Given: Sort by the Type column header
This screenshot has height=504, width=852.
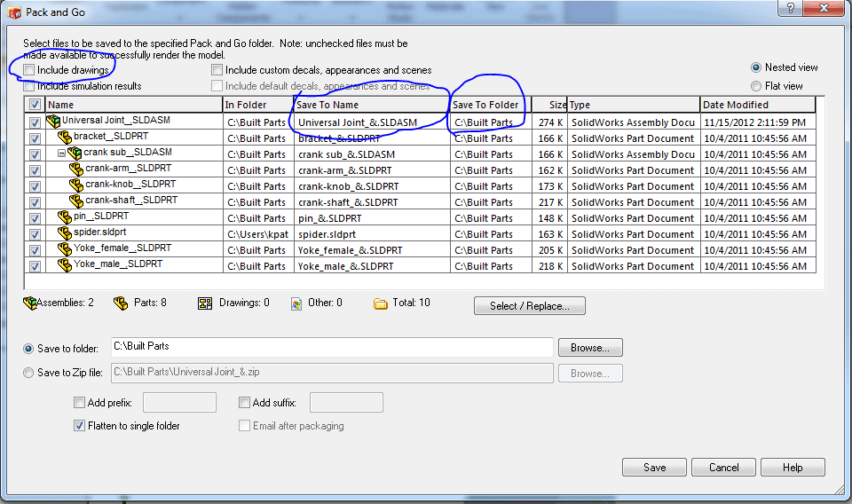Looking at the screenshot, I should 634,105.
